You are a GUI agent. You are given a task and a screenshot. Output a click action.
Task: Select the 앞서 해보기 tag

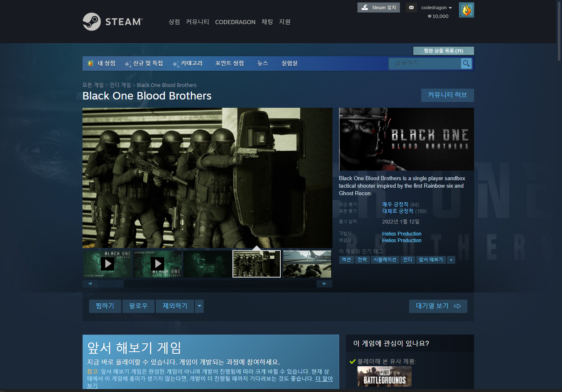(431, 260)
